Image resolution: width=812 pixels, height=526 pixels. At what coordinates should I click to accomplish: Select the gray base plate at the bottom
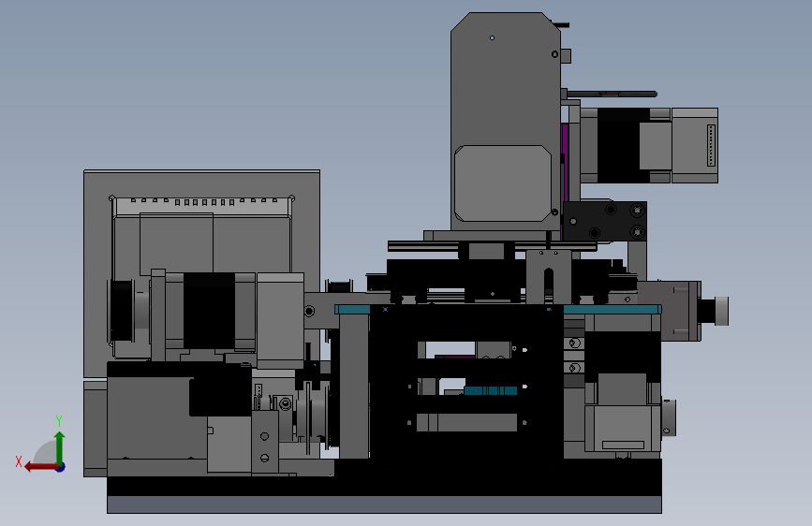(384, 504)
